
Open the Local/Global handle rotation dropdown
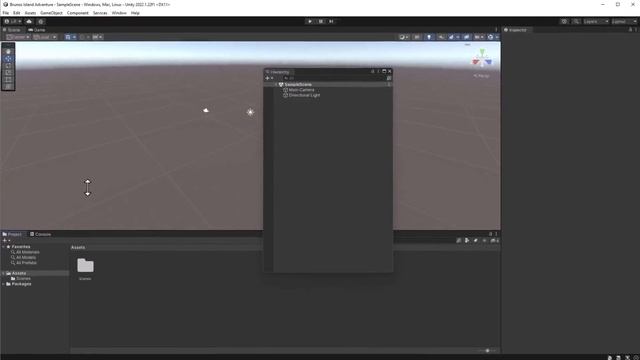(x=45, y=37)
